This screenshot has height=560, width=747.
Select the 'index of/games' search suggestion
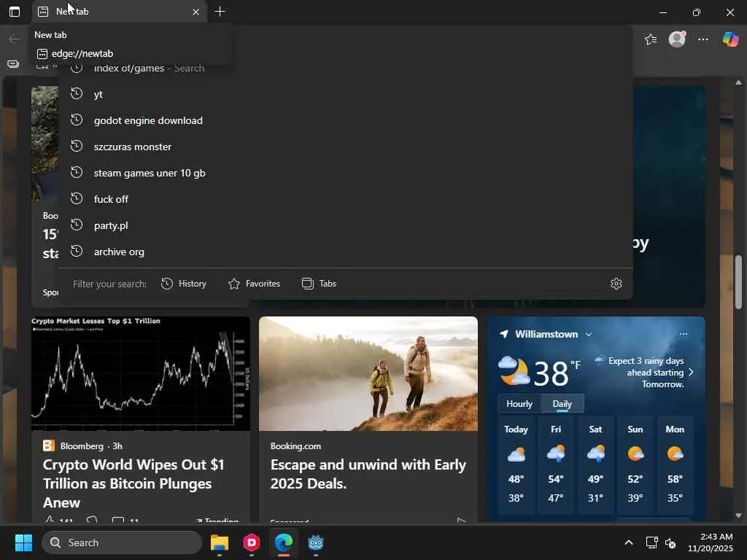tap(346, 68)
